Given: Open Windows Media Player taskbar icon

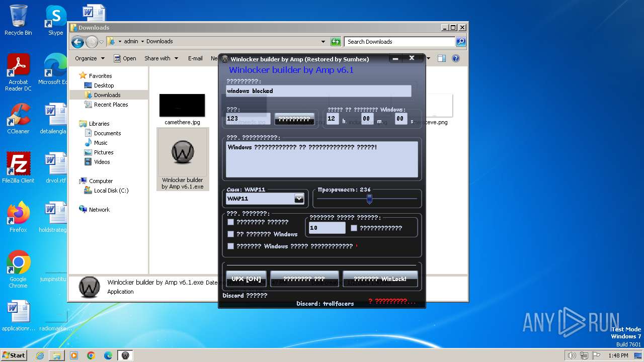Looking at the screenshot, I should tap(74, 355).
